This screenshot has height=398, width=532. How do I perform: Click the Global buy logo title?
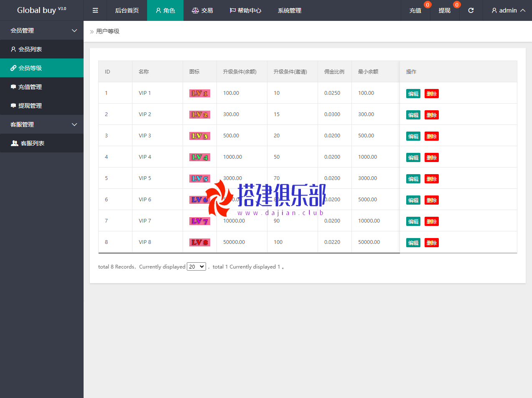point(41,10)
